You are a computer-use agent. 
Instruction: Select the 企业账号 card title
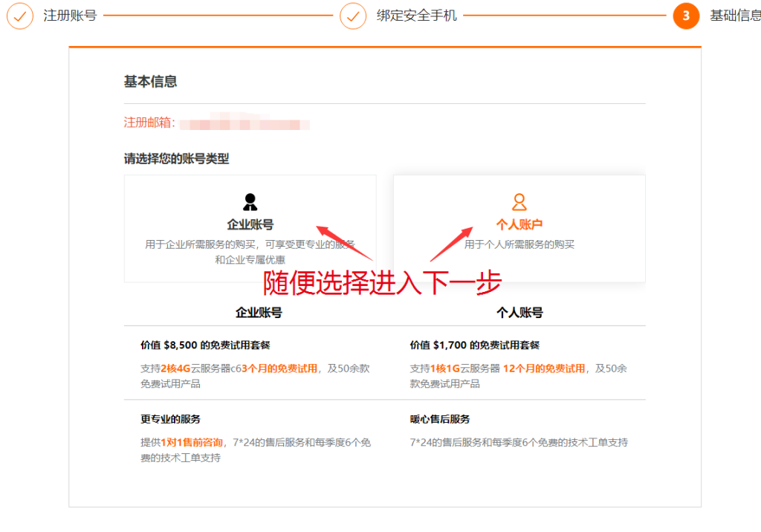[250, 224]
